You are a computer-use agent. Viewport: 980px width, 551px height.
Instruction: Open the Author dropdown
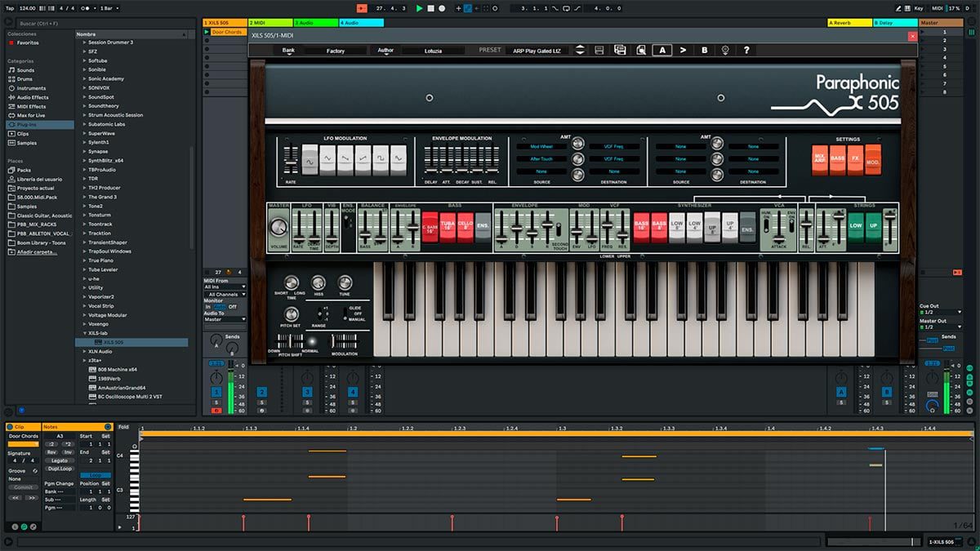(385, 50)
